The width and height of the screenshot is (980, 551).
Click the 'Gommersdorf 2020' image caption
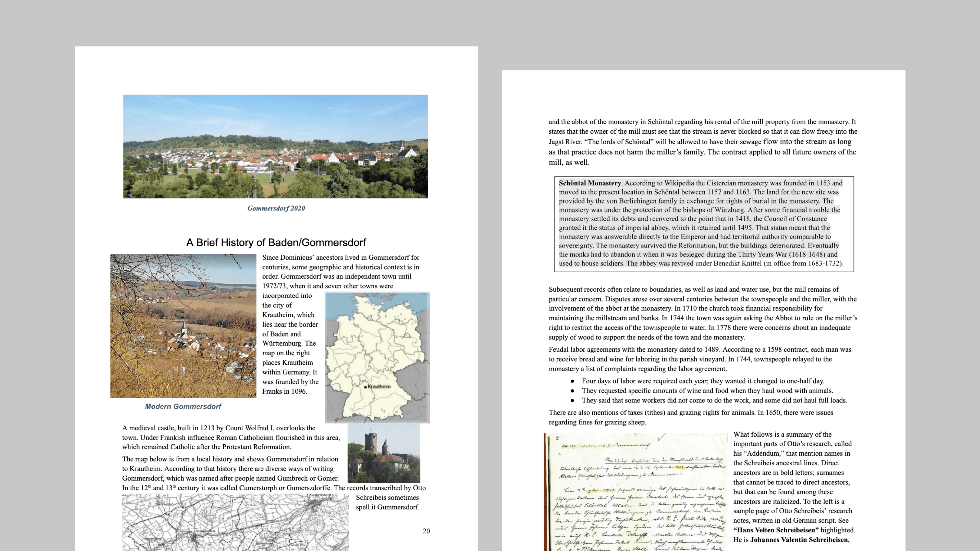tap(276, 208)
